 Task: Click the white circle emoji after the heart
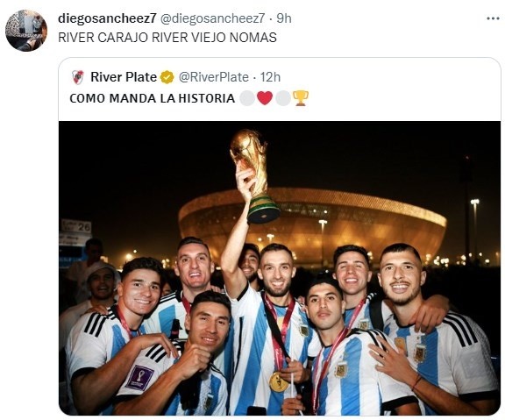tap(283, 98)
